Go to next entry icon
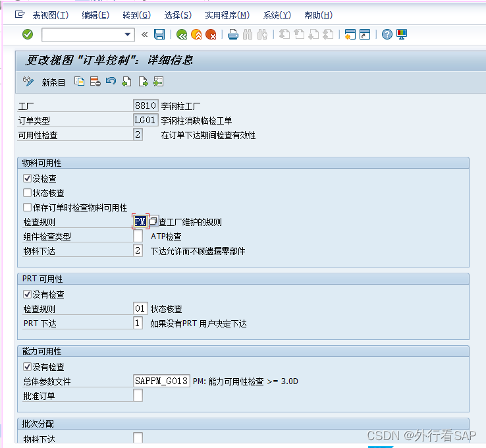 point(143,82)
